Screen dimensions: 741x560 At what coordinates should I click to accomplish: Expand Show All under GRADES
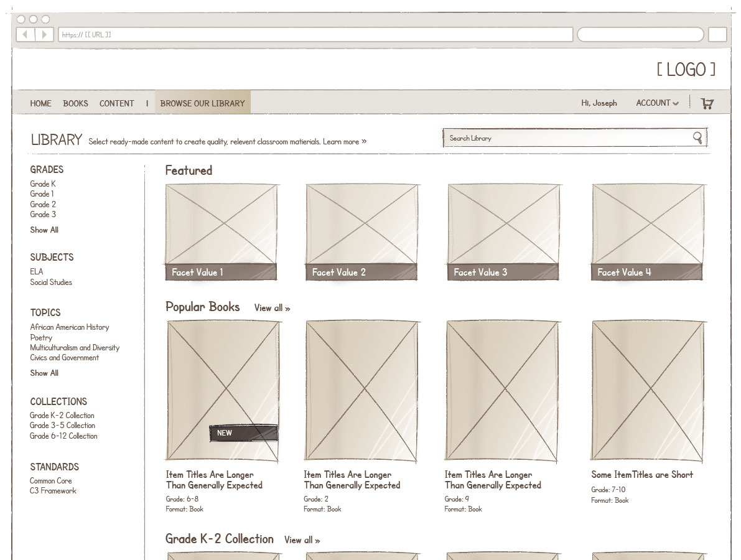coord(44,230)
